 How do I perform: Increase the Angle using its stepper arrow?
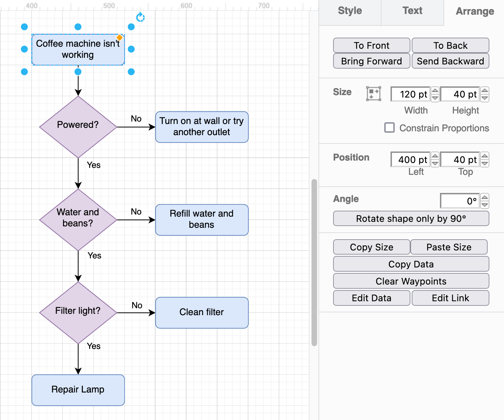tap(485, 197)
